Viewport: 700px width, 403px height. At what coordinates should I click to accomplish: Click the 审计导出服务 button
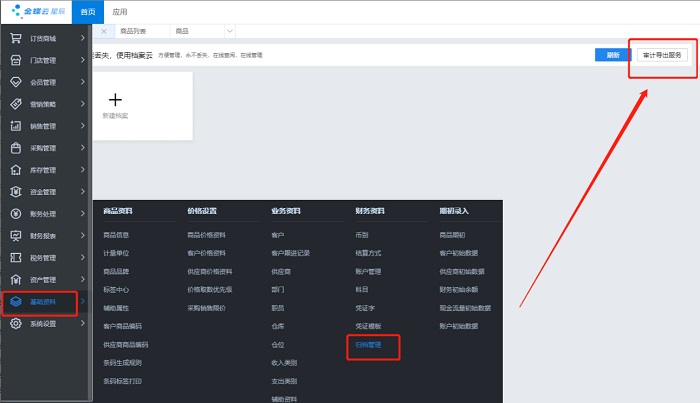coord(662,55)
